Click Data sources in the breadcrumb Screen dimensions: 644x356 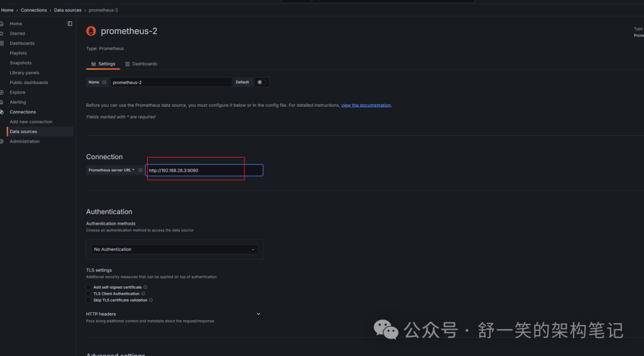pos(68,10)
